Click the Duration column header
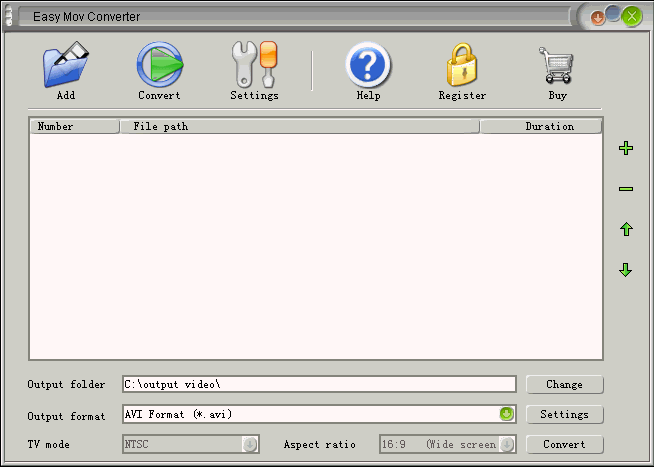Screen dimensions: 654x467 pos(541,126)
